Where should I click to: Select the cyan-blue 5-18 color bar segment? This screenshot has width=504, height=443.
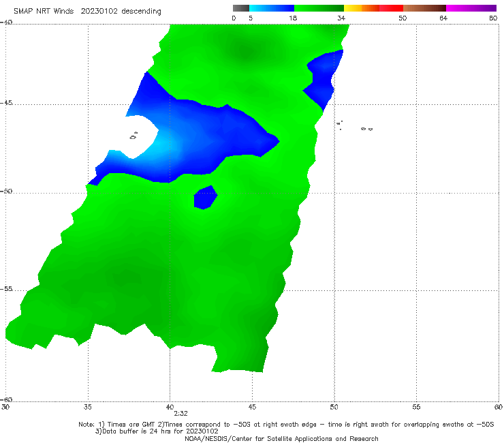(272, 8)
